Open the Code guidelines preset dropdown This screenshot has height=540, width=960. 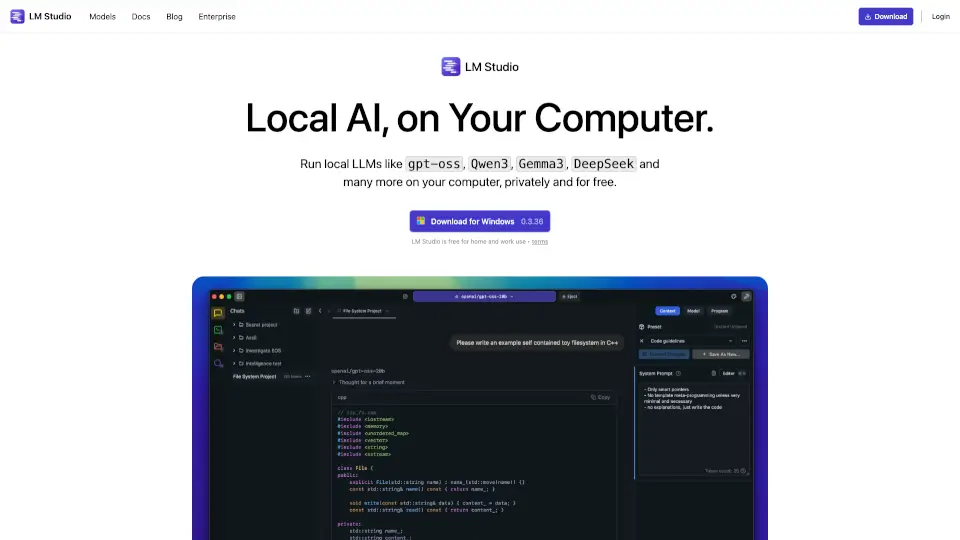[688, 340]
